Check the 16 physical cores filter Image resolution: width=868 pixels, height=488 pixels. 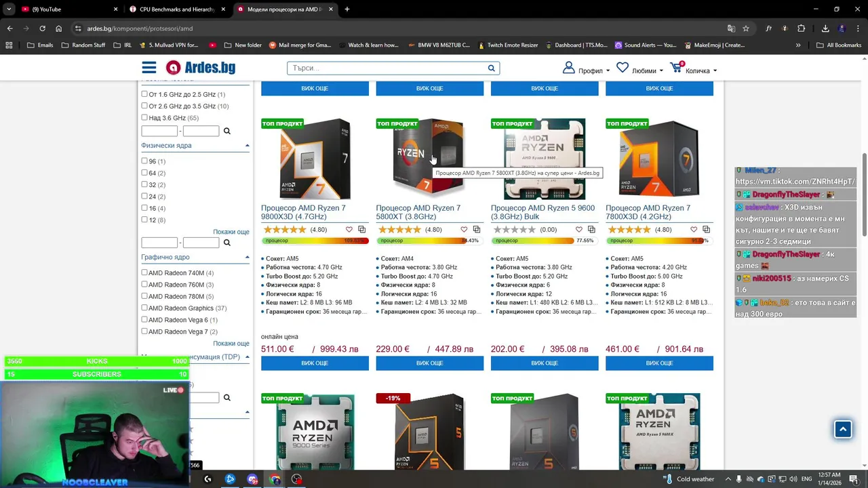pyautogui.click(x=144, y=208)
